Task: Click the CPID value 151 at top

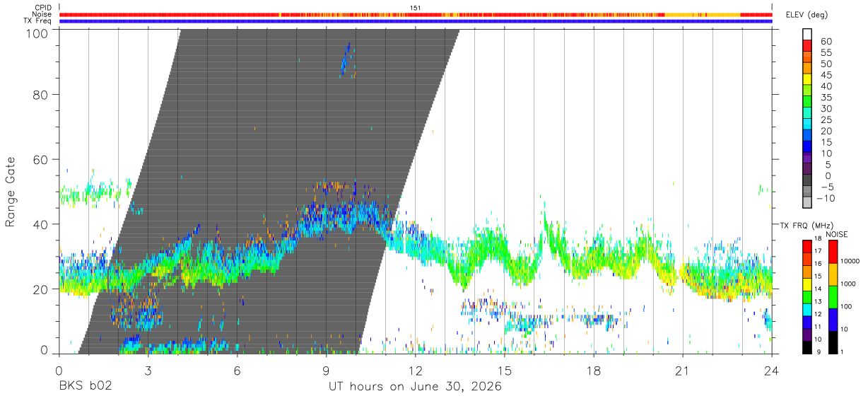Action: pyautogui.click(x=416, y=8)
